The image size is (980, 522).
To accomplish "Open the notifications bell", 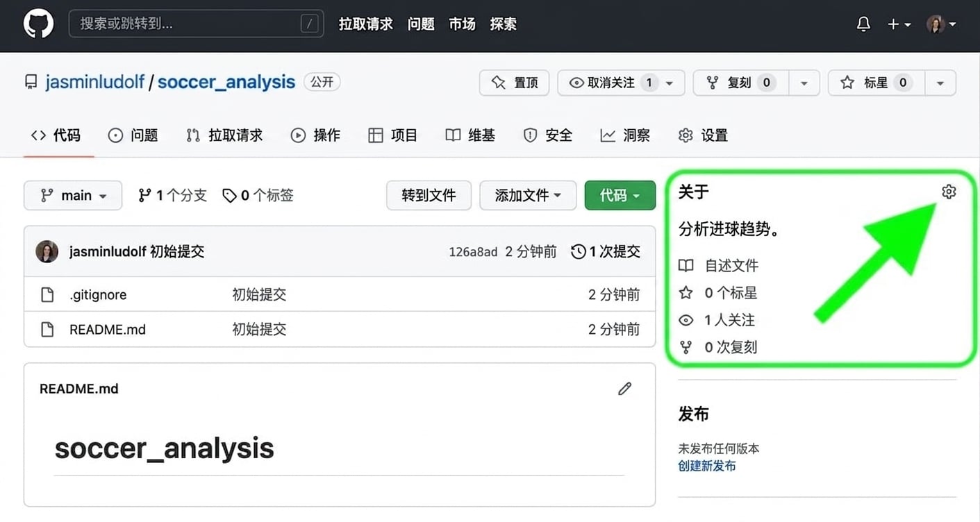I will (863, 24).
